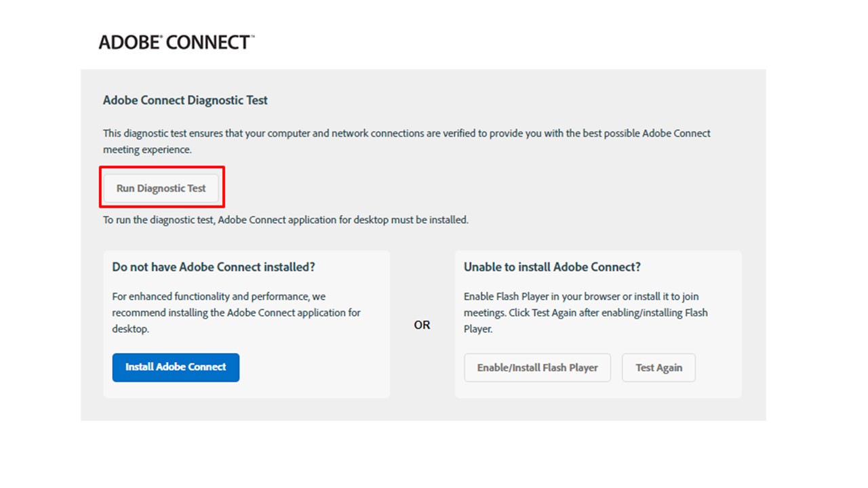Screen dimensions: 868x488
Task: Click the line starting 'For enhanced functionality'
Action: tap(219, 296)
